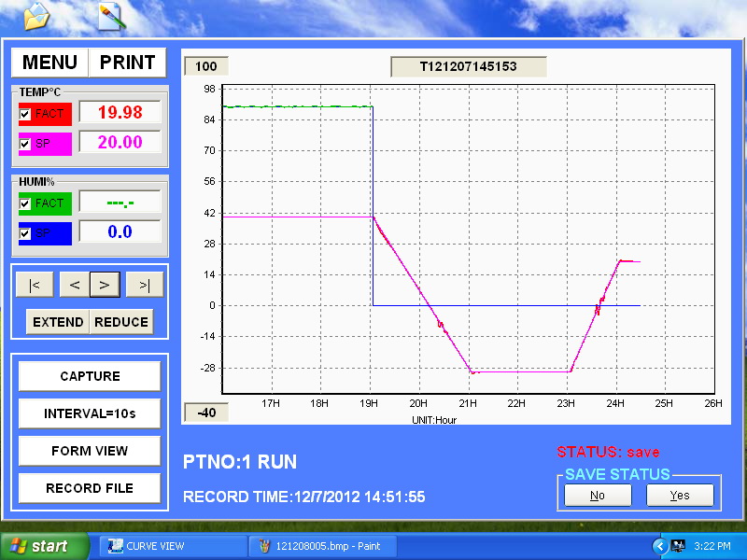Open the Windows start menu

(x=44, y=546)
